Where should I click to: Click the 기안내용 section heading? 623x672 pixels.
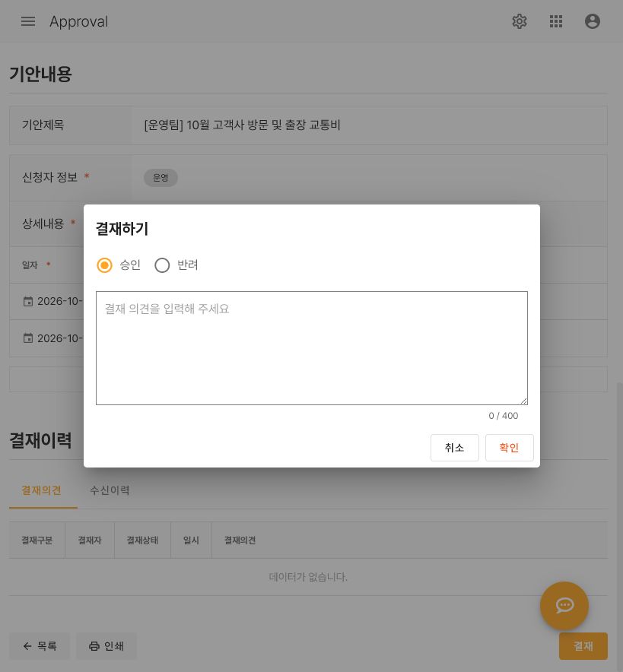[x=41, y=74]
